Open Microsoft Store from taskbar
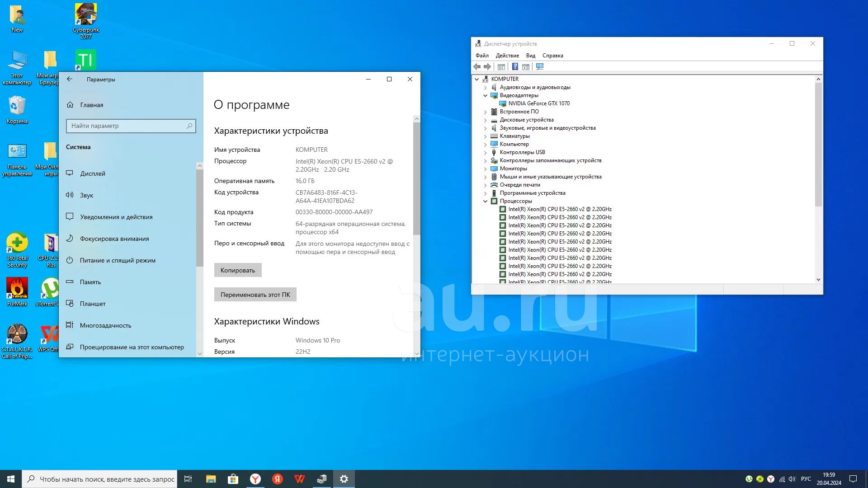Screen dimensions: 868x488 click(x=233, y=479)
